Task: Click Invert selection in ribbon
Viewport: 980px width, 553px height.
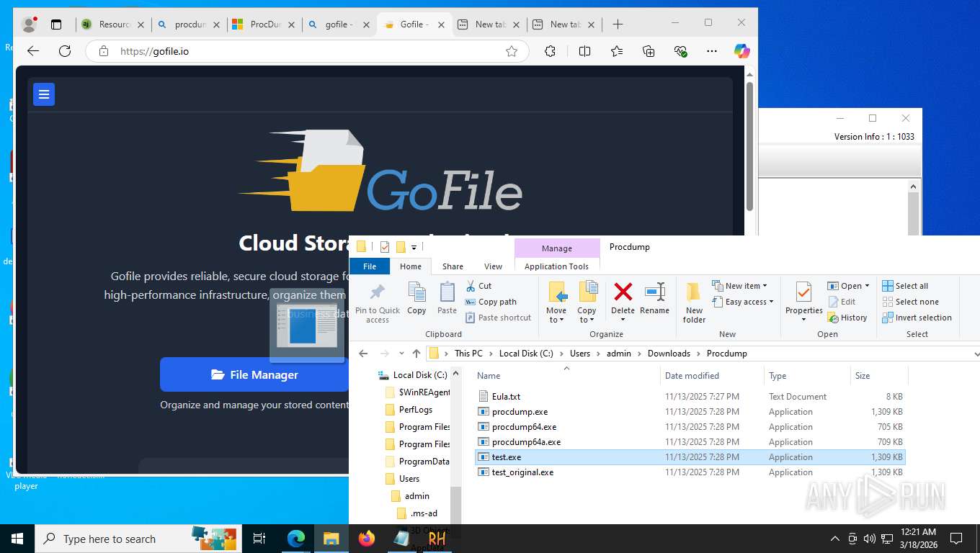Action: pyautogui.click(x=917, y=318)
